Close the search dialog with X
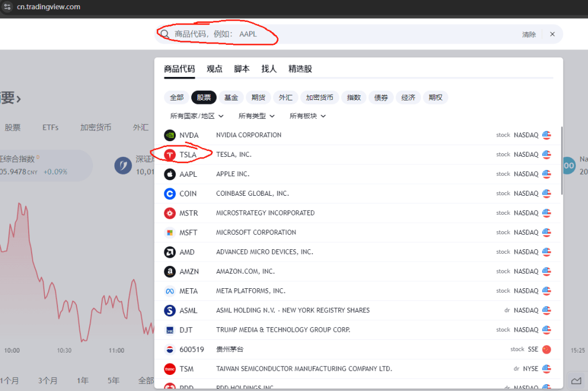 (552, 34)
